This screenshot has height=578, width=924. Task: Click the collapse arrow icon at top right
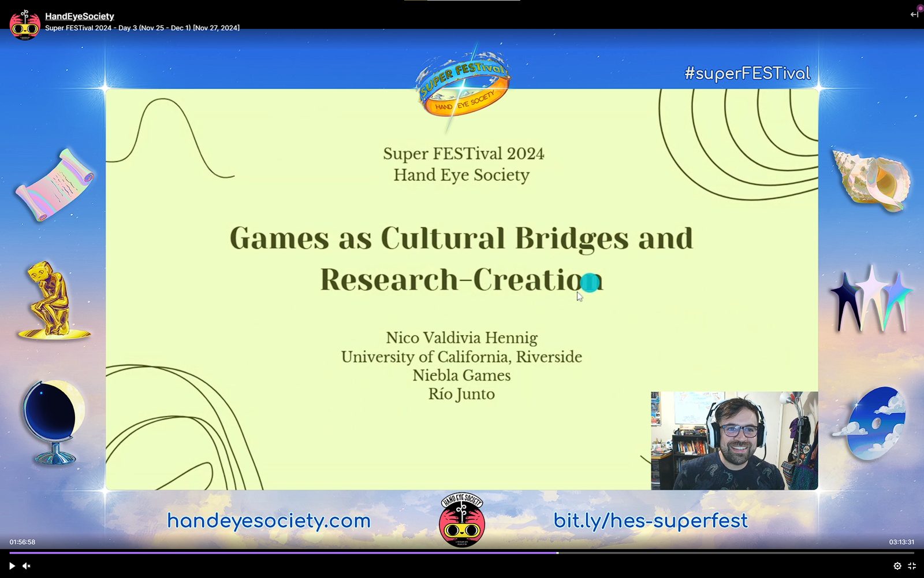click(914, 14)
